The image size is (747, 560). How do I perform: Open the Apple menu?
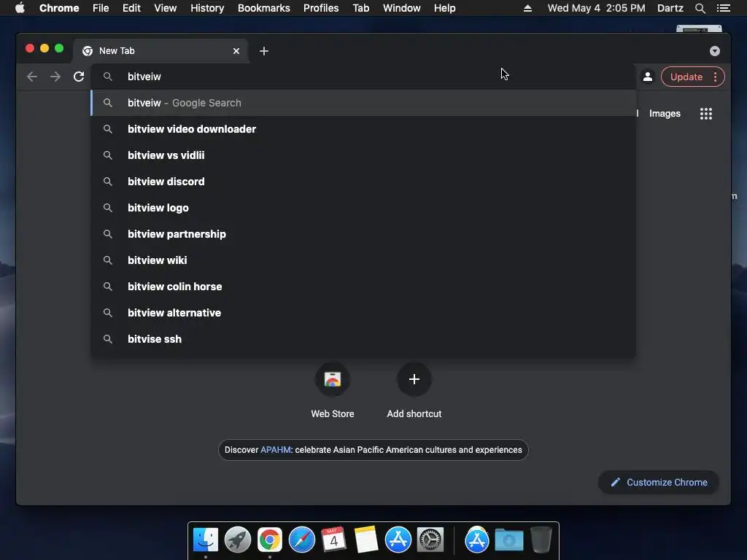pos(20,8)
